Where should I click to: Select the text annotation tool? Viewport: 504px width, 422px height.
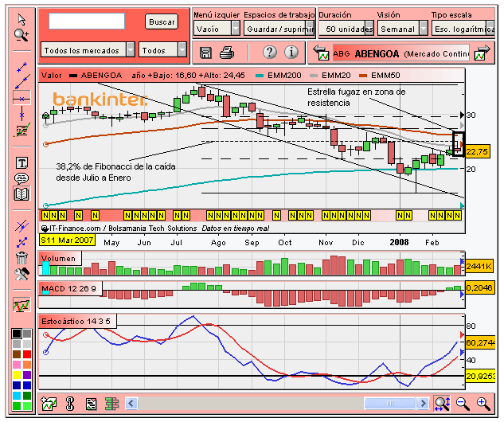21,163
